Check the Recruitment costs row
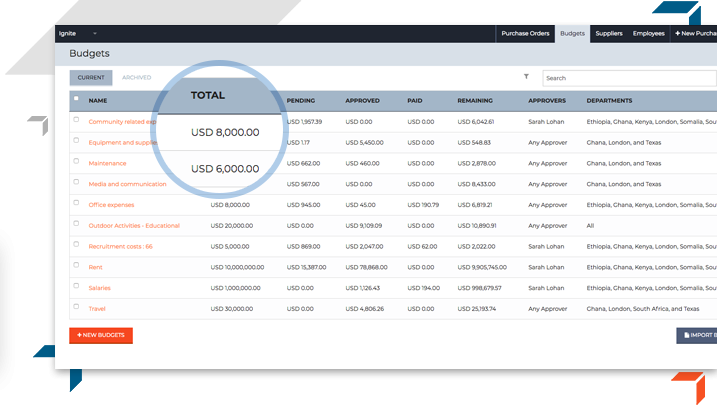 tap(76, 244)
